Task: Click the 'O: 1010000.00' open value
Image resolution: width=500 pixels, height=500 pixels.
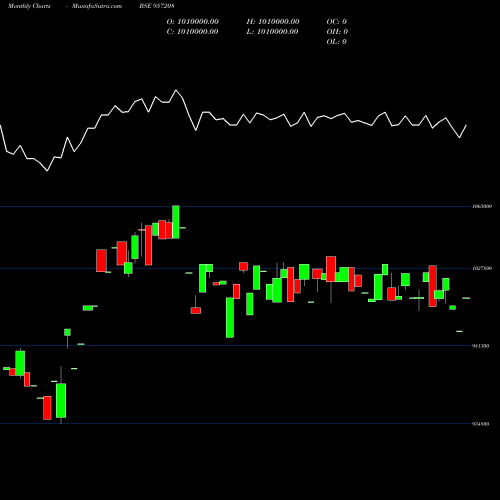Action: click(x=193, y=22)
